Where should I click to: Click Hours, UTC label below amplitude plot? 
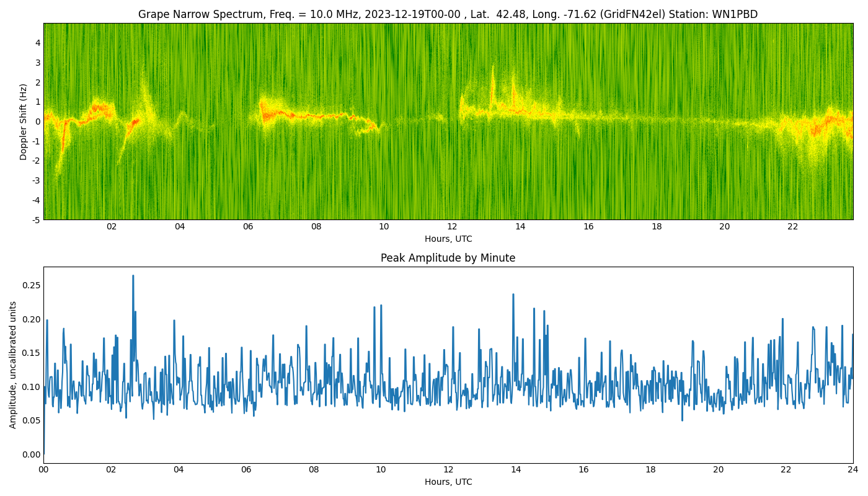click(448, 482)
